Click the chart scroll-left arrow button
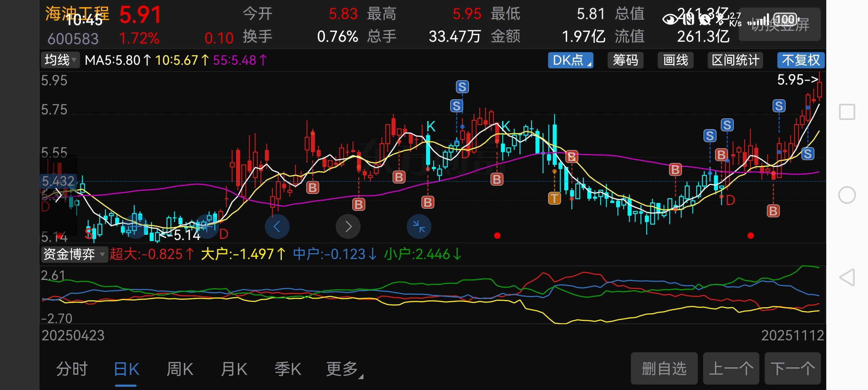The image size is (868, 390). pos(277,227)
